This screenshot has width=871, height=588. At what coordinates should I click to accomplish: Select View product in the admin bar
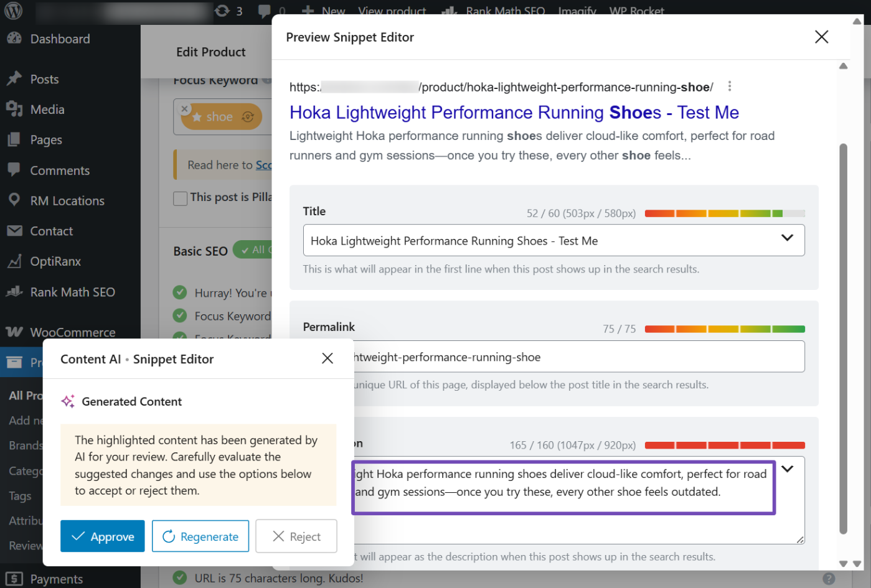pyautogui.click(x=392, y=11)
